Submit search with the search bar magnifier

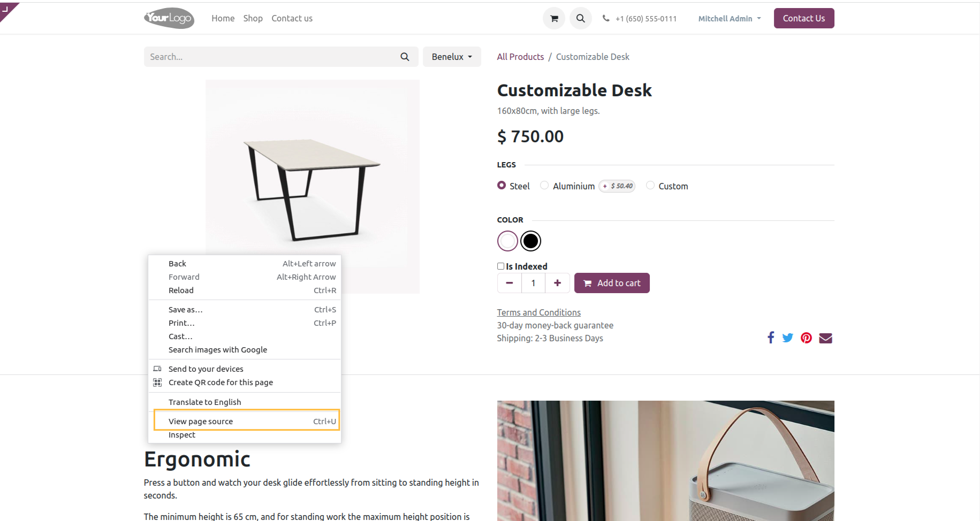(x=405, y=57)
